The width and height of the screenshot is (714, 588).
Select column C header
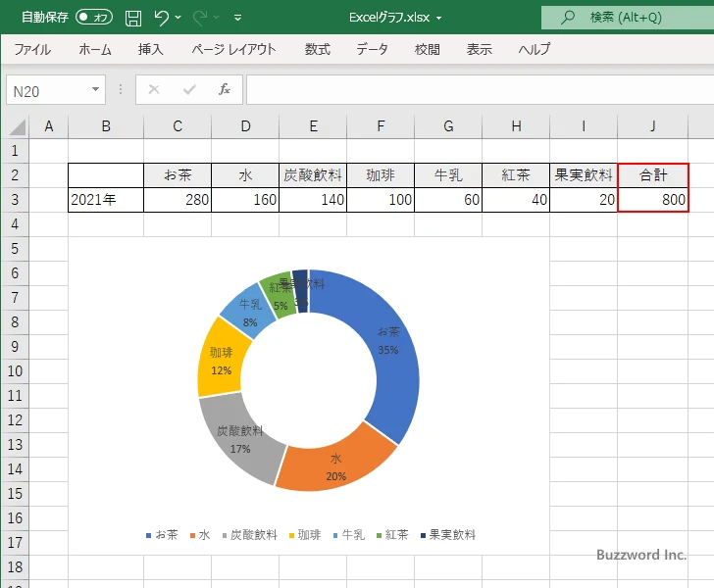[178, 126]
